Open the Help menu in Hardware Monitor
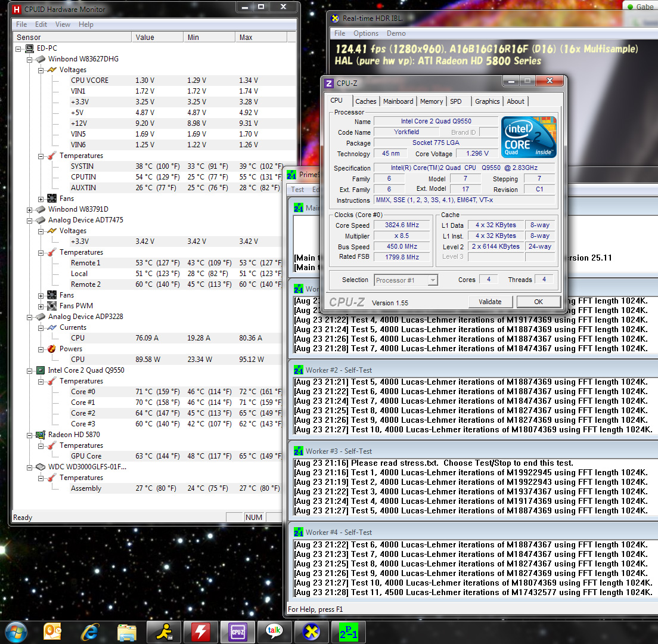This screenshot has height=644, width=658. [x=86, y=24]
